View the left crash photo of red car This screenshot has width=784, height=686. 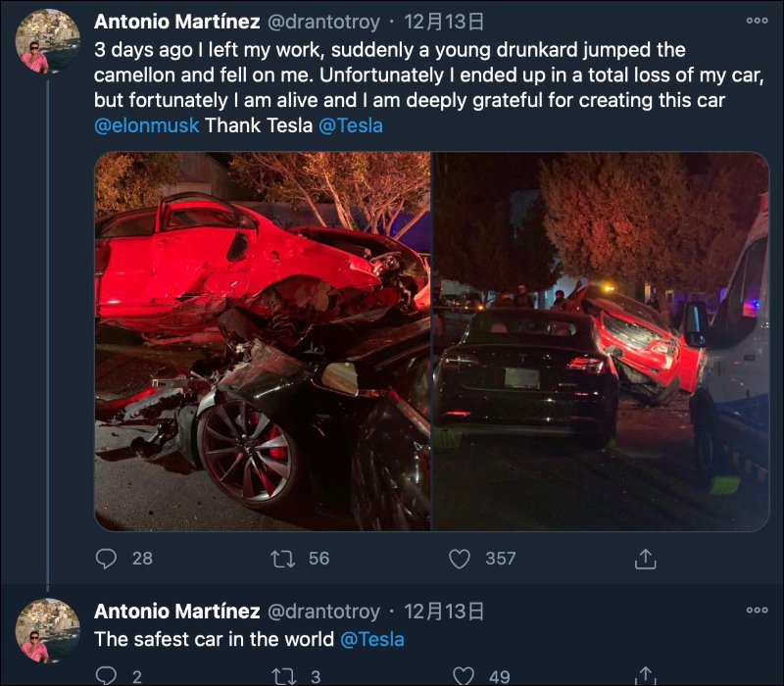pos(263,341)
